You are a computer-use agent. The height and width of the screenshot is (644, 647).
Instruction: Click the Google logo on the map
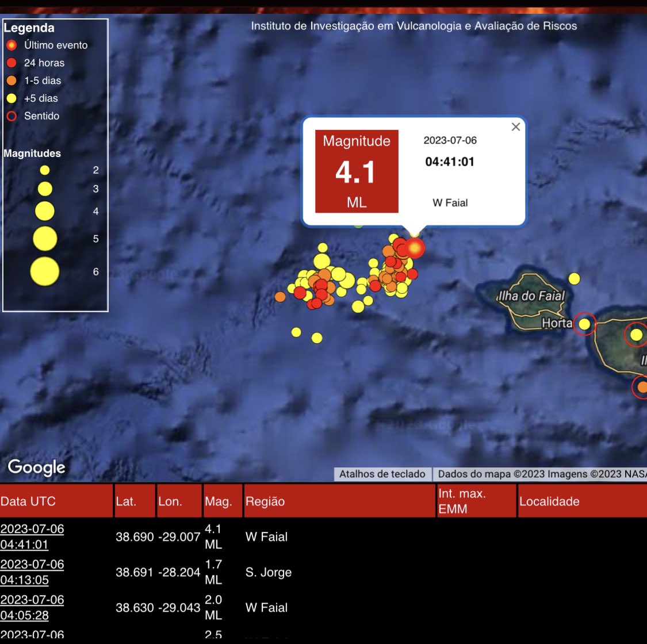(36, 467)
